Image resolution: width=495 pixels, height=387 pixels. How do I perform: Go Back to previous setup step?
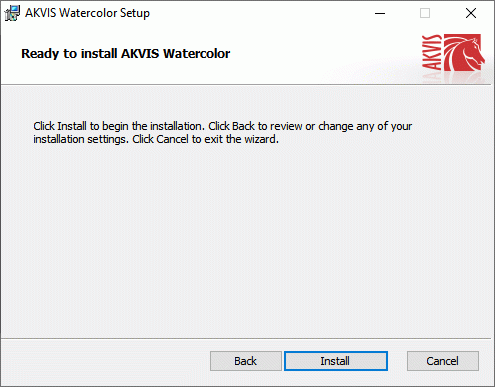[x=246, y=361]
